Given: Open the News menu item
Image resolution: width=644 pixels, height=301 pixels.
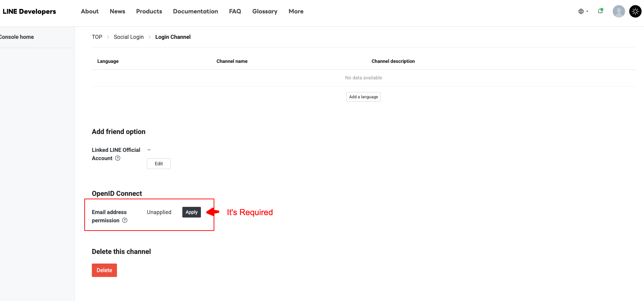Looking at the screenshot, I should coord(117,11).
